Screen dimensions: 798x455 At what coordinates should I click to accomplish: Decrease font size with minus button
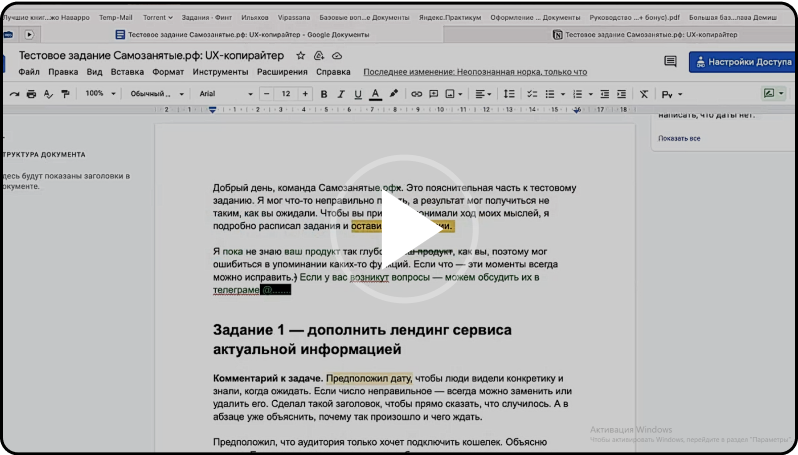point(266,94)
